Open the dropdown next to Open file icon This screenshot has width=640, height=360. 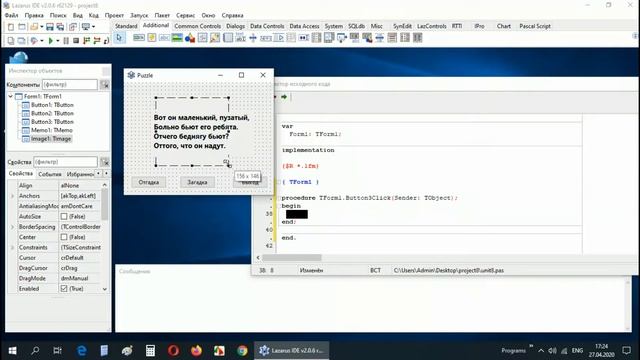(x=41, y=27)
